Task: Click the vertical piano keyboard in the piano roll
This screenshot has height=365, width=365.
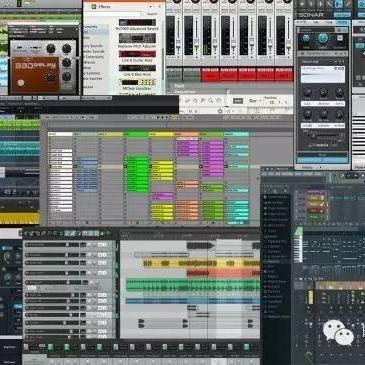Action: [298, 245]
